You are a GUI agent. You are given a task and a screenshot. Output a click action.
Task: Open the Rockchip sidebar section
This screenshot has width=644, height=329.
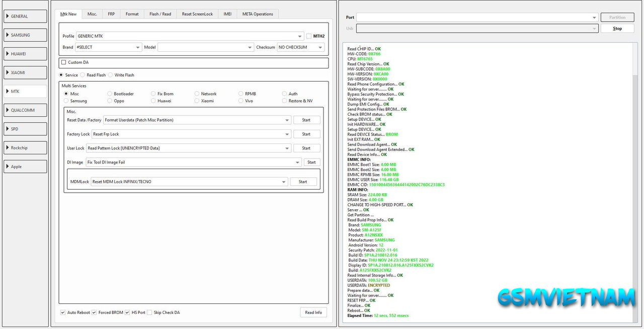[x=25, y=148]
